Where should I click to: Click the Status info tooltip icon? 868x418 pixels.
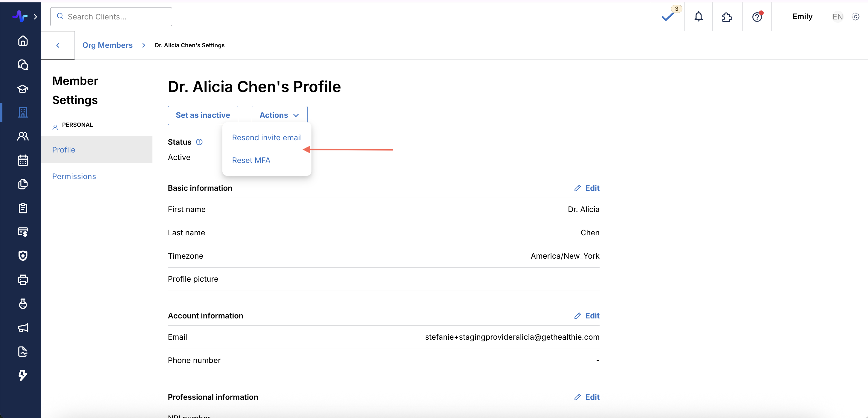[x=199, y=142]
